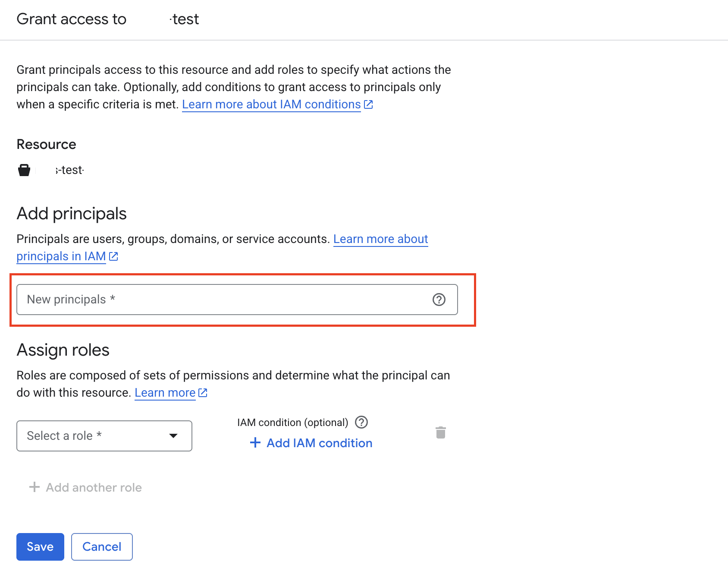This screenshot has width=728, height=587.
Task: Click the Add another role button
Action: click(x=94, y=487)
